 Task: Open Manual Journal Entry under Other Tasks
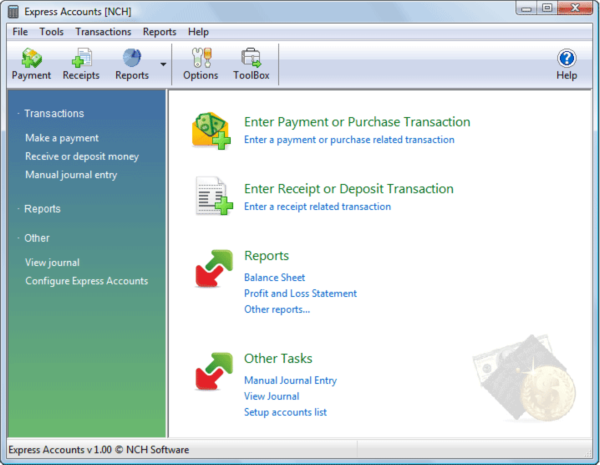[x=290, y=380]
